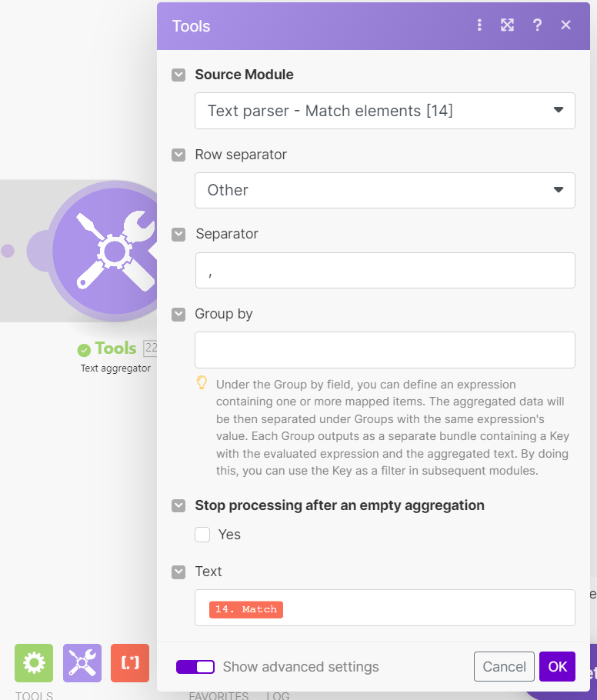The height and width of the screenshot is (700, 597).
Task: Select the green gear icon in bottom toolbar
Action: click(x=34, y=663)
